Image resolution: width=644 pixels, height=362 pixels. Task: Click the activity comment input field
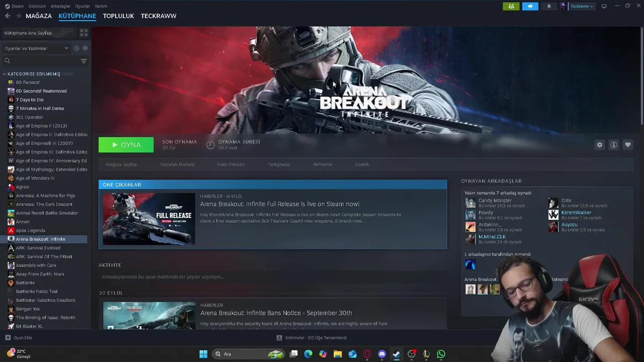272,277
